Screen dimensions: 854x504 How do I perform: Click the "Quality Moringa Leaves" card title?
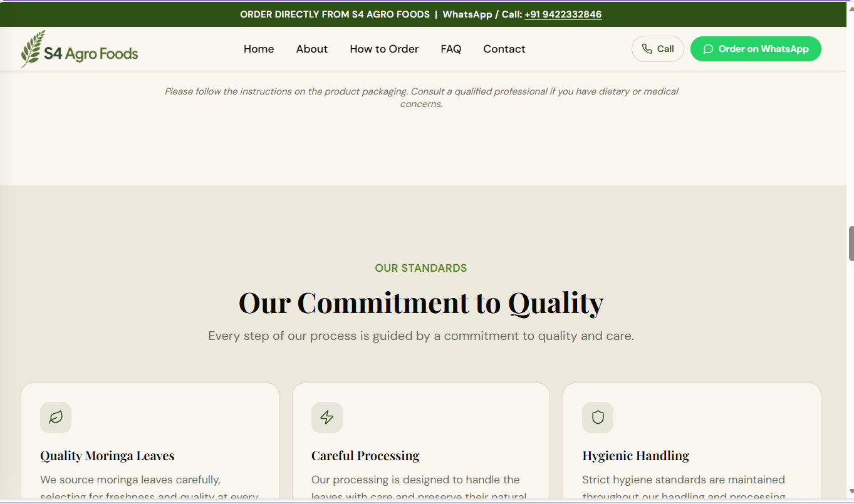click(107, 456)
